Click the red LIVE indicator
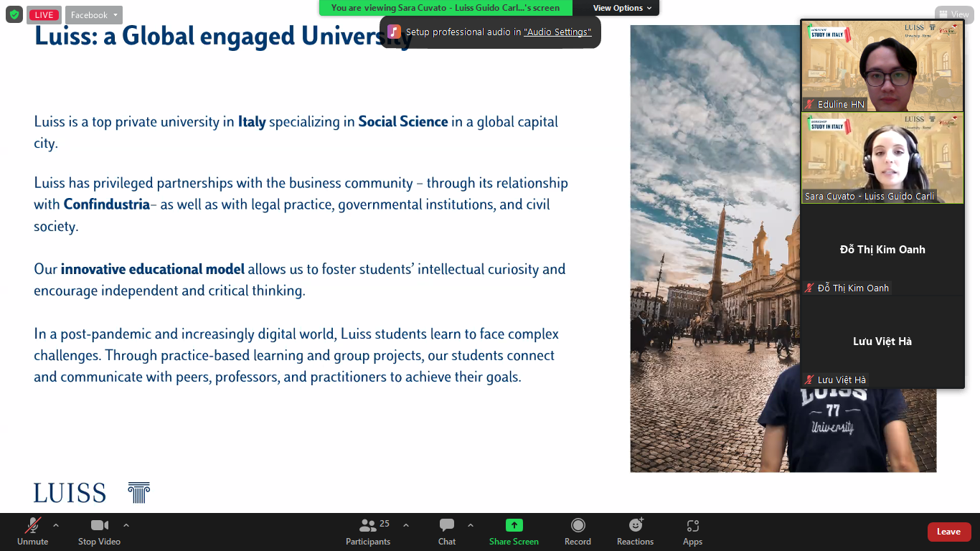The width and height of the screenshot is (980, 551). (44, 15)
